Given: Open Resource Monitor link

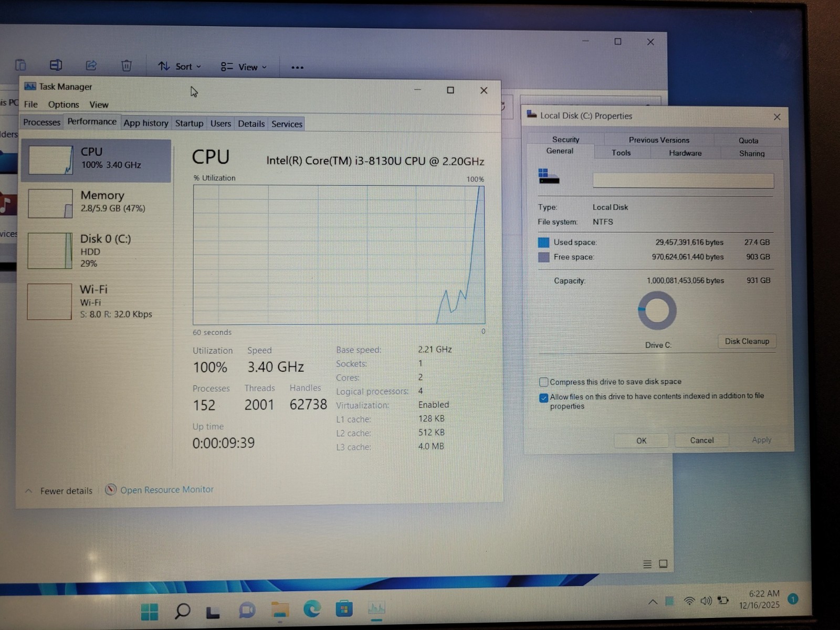Looking at the screenshot, I should click(x=167, y=489).
